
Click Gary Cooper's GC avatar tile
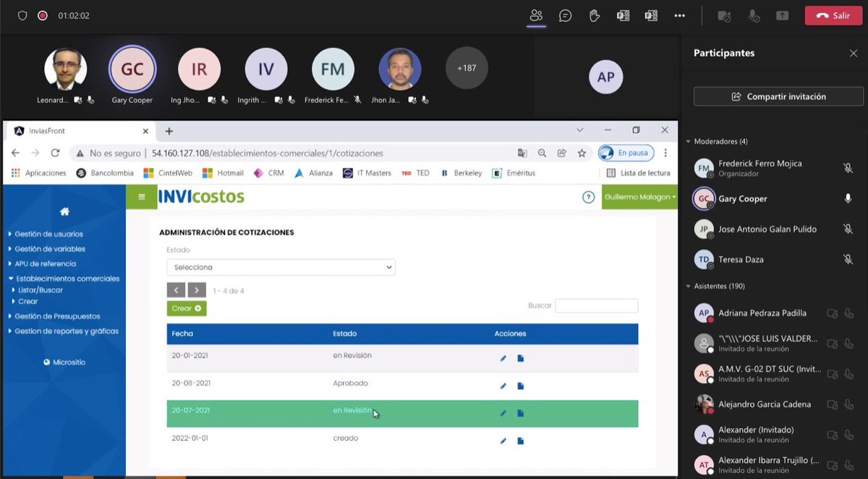[132, 69]
